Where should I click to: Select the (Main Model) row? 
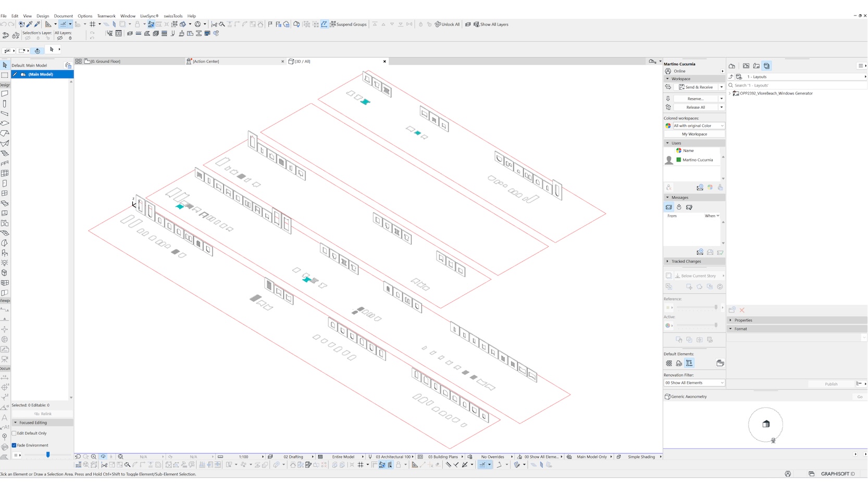(42, 74)
